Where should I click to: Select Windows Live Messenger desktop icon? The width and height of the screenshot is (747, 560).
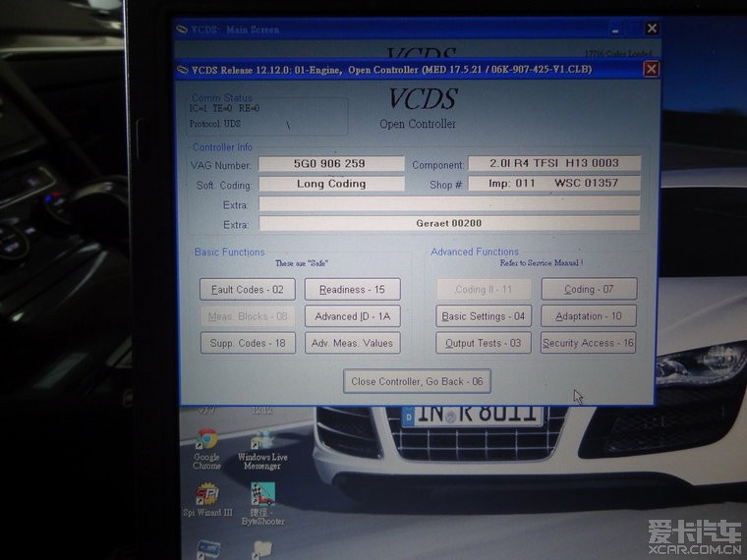click(262, 451)
